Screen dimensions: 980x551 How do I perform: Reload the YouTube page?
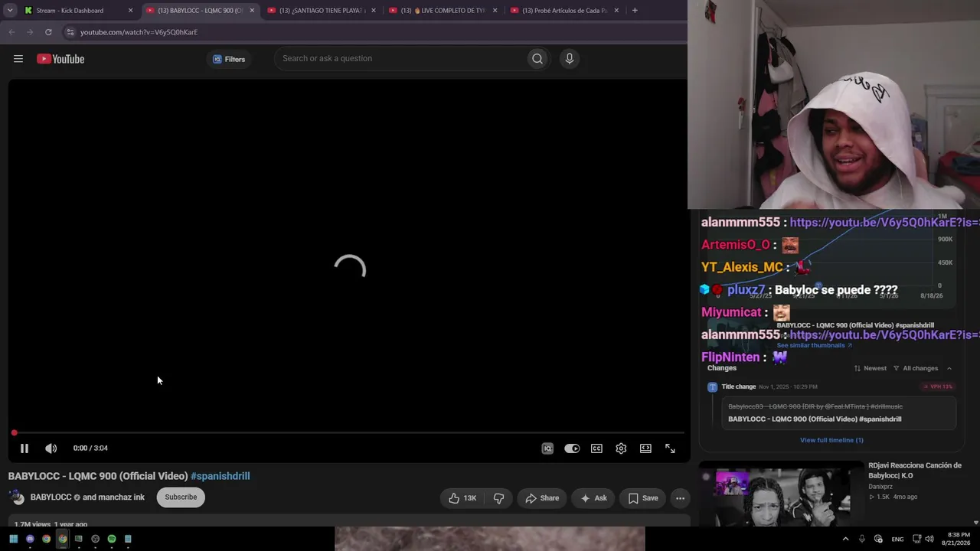tap(48, 32)
